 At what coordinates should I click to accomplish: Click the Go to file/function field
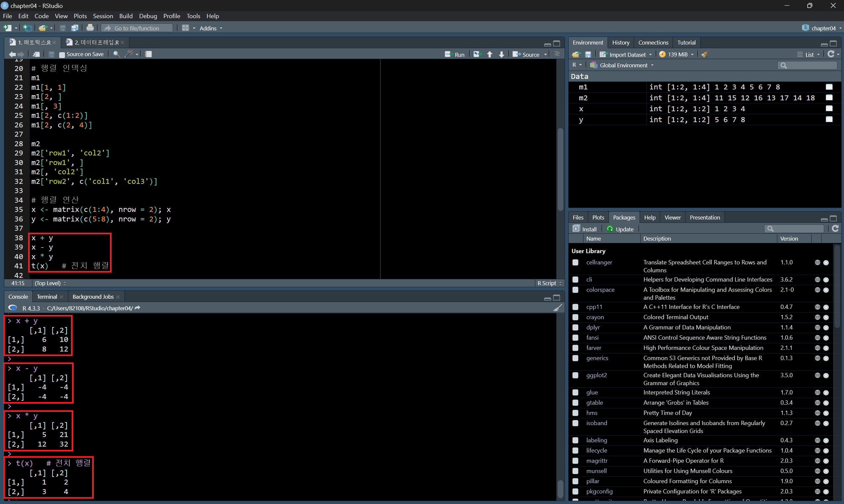[138, 28]
